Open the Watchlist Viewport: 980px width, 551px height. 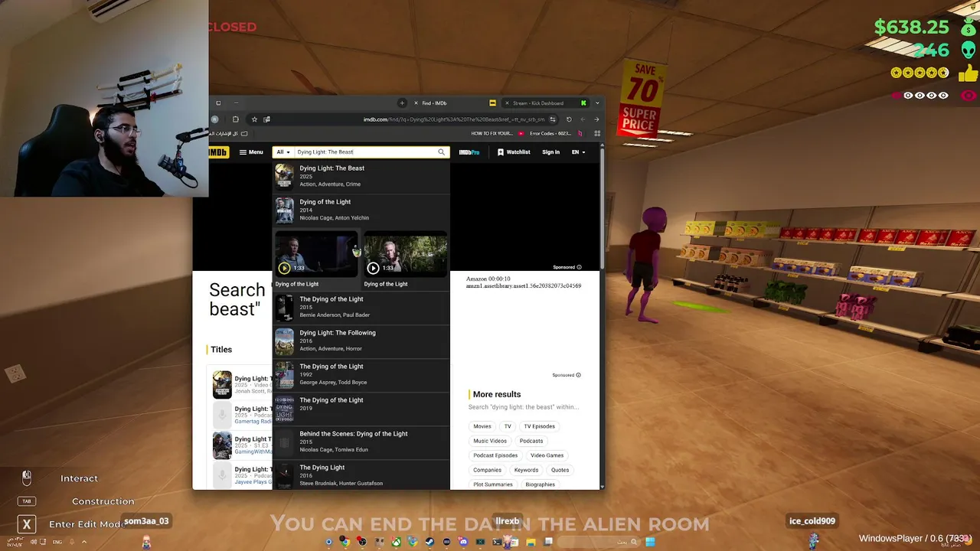pos(514,152)
